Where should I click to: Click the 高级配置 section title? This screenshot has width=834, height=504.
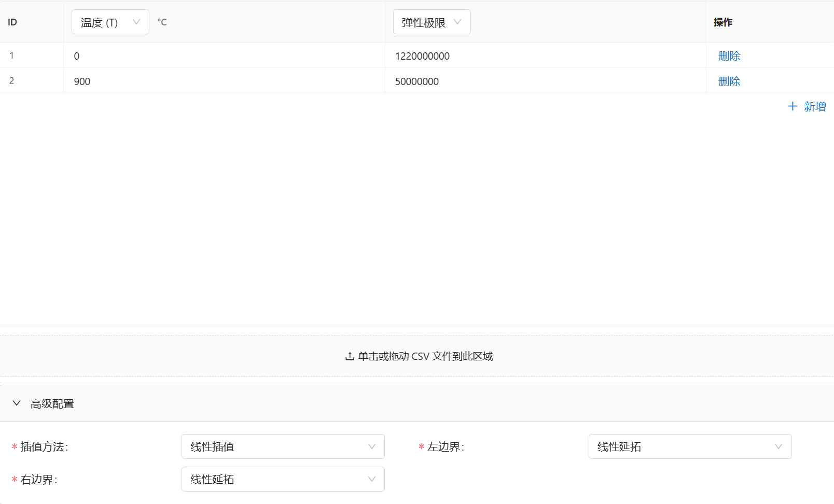point(52,404)
